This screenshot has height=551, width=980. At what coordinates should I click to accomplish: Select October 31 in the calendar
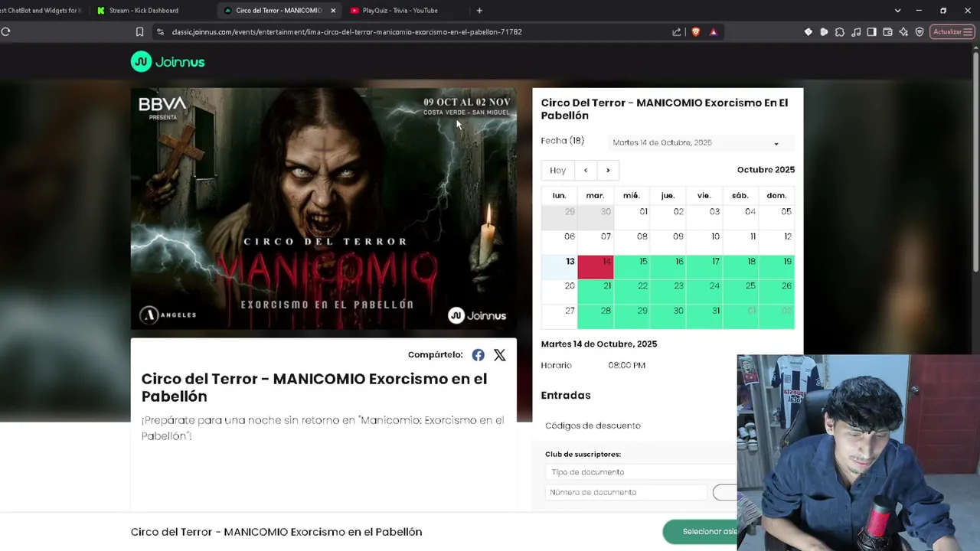pyautogui.click(x=704, y=317)
